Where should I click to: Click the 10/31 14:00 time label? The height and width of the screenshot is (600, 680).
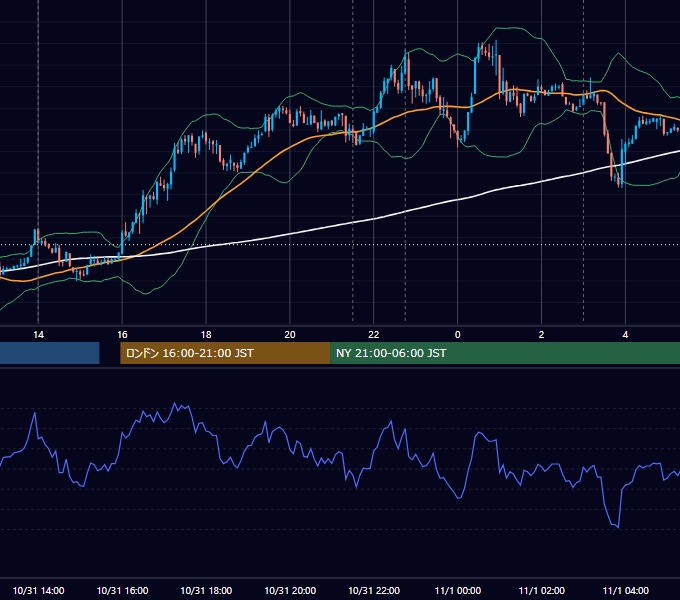[39, 590]
